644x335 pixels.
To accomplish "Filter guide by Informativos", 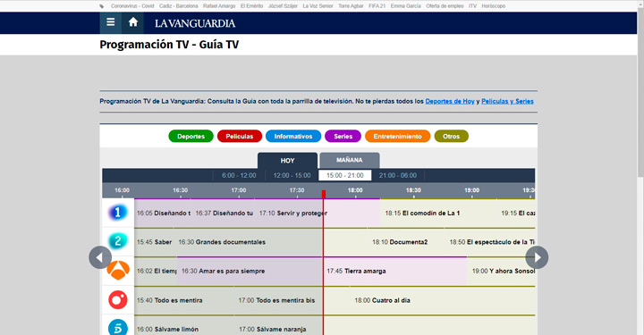I will point(293,136).
